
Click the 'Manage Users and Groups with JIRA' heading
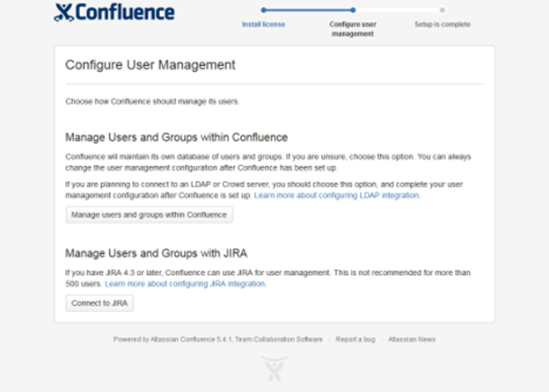tap(156, 253)
